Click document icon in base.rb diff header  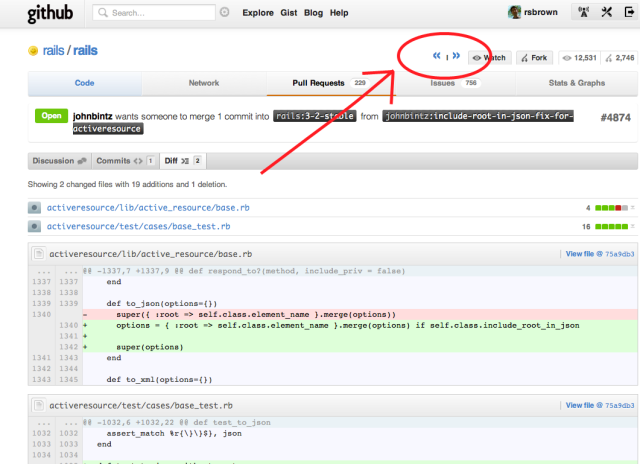pos(39,254)
